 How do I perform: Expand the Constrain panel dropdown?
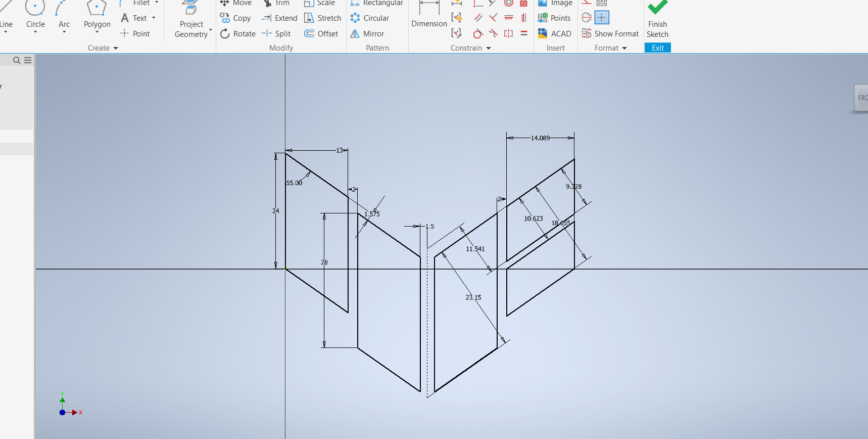(489, 48)
